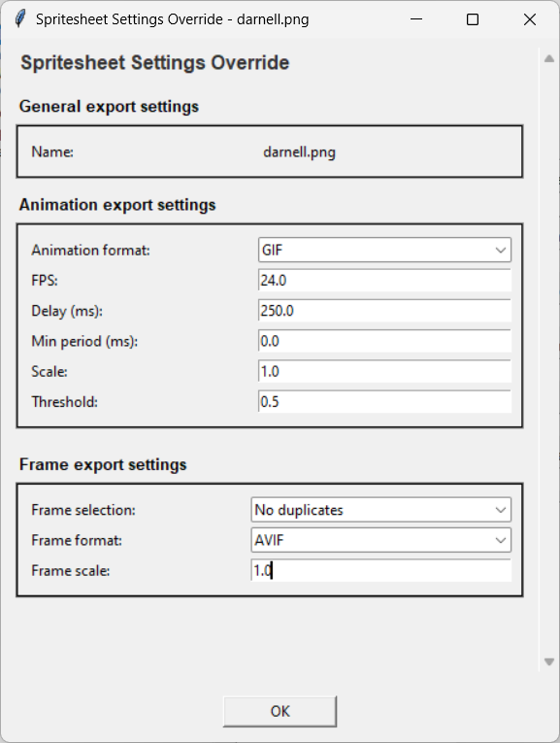This screenshot has width=560, height=743.
Task: Click the Frame scale input field
Action: [x=380, y=570]
